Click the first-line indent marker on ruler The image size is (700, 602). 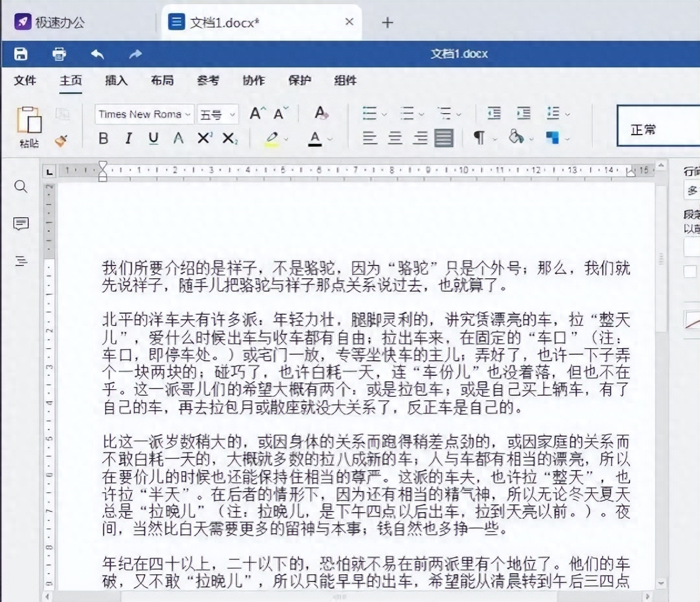coord(103,166)
